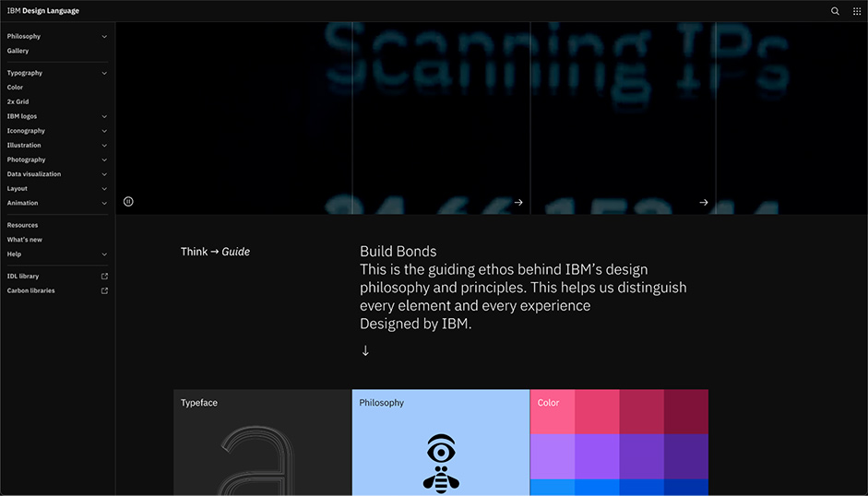Open the Philosophy card with bee icon

tap(441, 443)
